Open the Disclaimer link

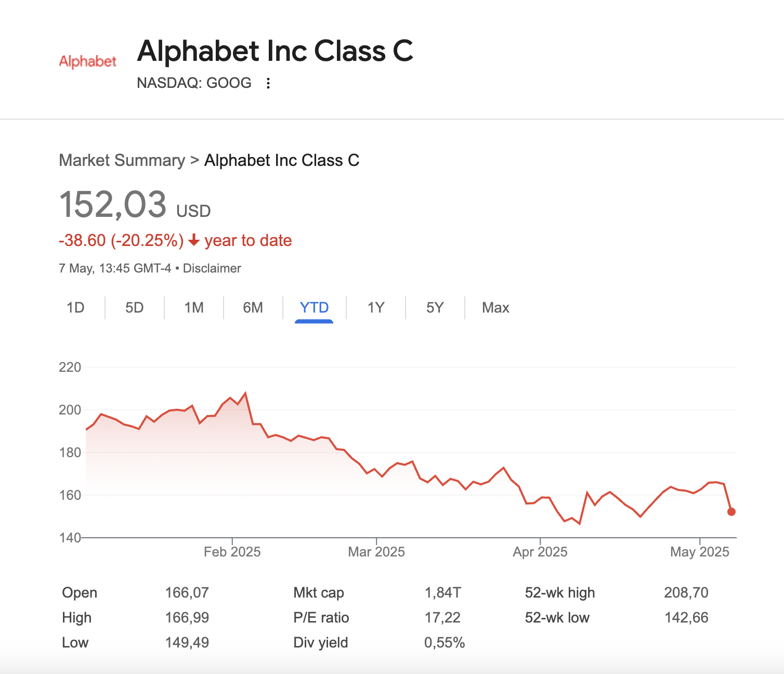tap(212, 268)
